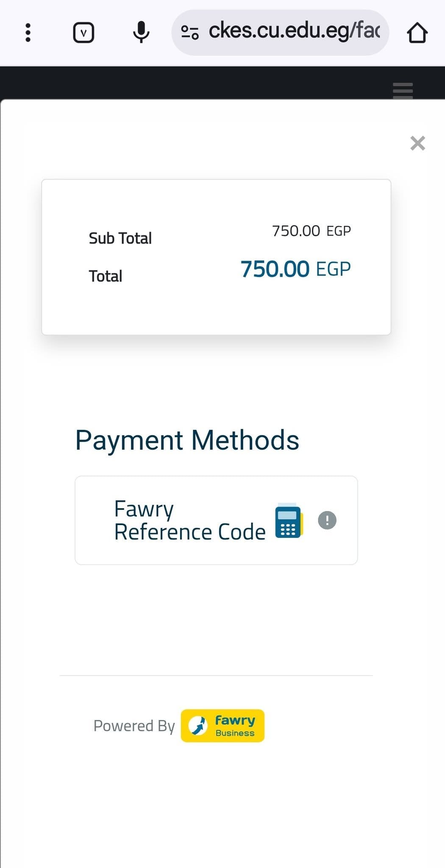This screenshot has height=868, width=445.
Task: Tap the microphone voice search icon
Action: pyautogui.click(x=141, y=32)
